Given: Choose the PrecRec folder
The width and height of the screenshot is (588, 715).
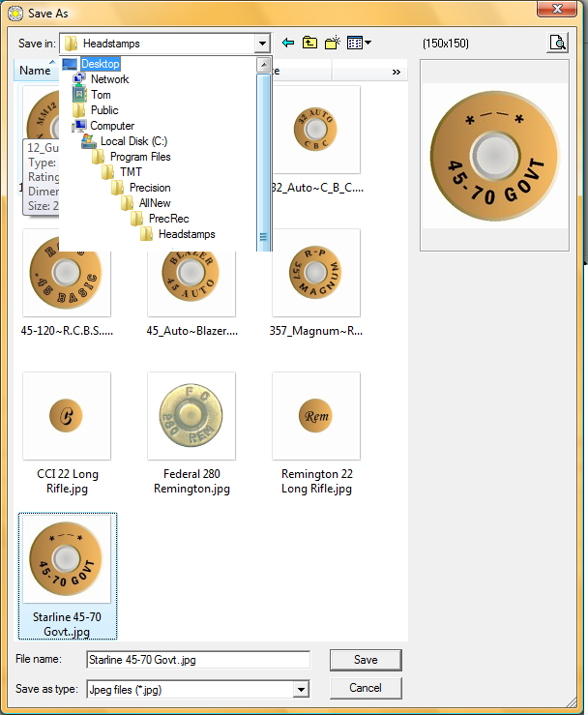Looking at the screenshot, I should (168, 219).
